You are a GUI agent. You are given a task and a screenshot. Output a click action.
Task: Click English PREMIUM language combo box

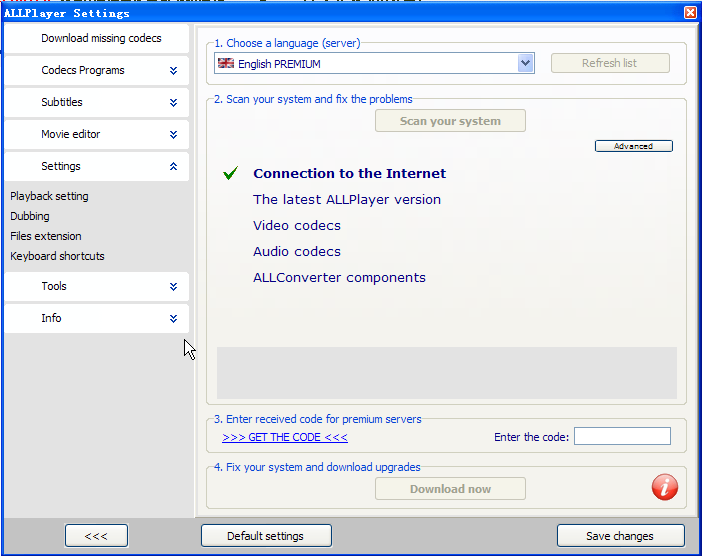374,63
